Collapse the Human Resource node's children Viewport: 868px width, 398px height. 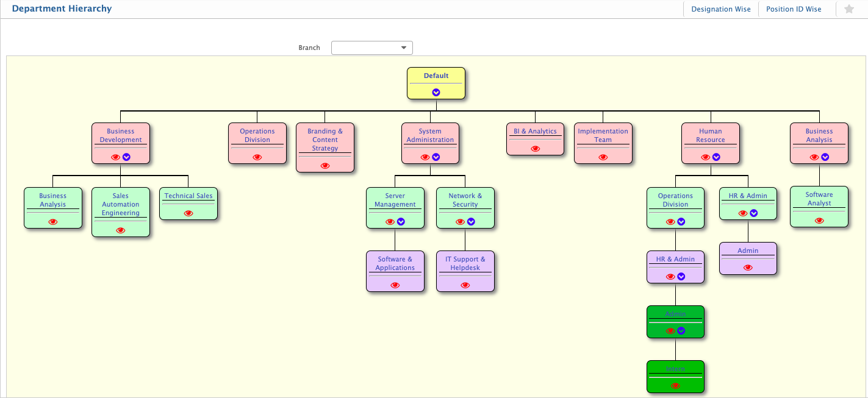(x=716, y=157)
